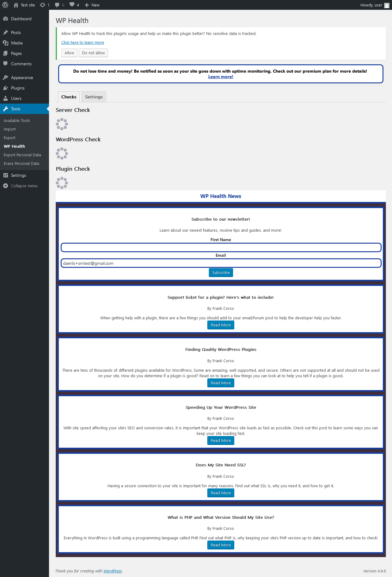Collapse the admin sidebar menu

24,186
